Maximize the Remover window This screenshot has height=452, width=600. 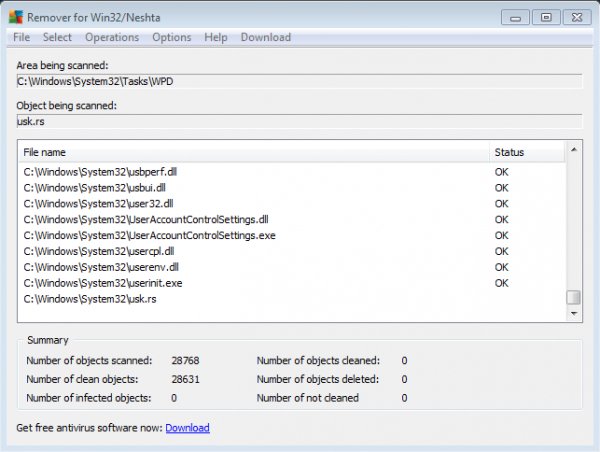click(x=546, y=18)
